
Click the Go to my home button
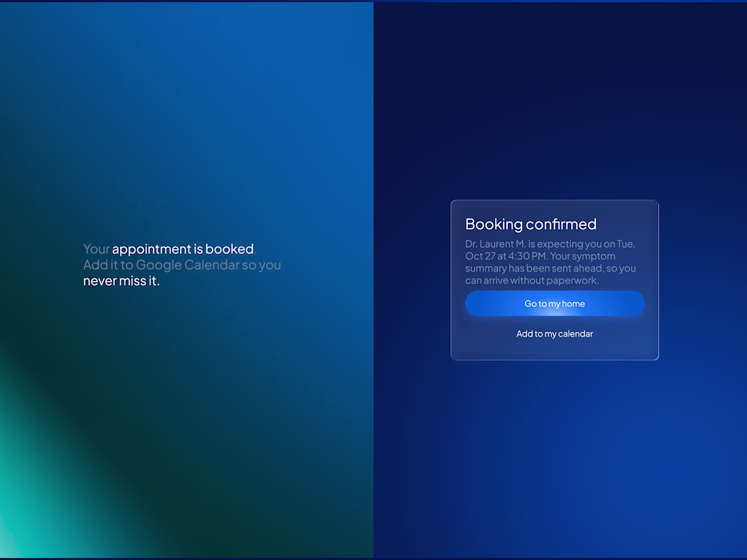coord(555,303)
